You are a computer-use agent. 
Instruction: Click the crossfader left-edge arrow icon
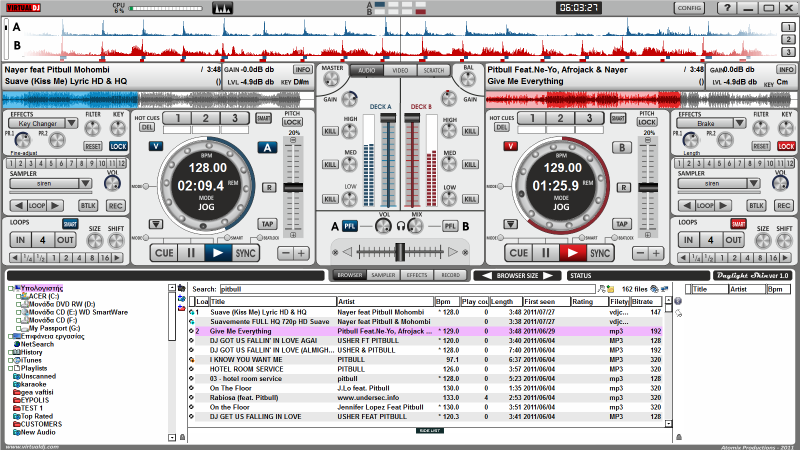[347, 252]
